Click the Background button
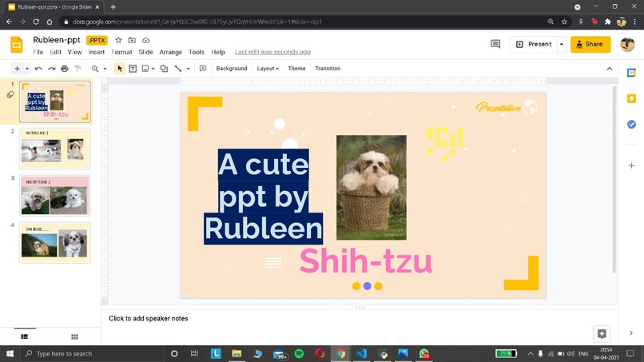Screen dimensions: 644x362 [232, 69]
